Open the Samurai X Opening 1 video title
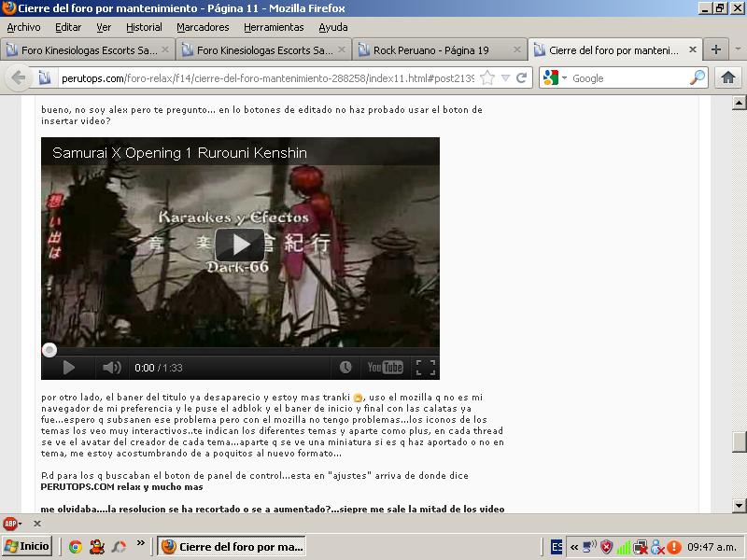Image resolution: width=747 pixels, height=560 pixels. point(179,153)
